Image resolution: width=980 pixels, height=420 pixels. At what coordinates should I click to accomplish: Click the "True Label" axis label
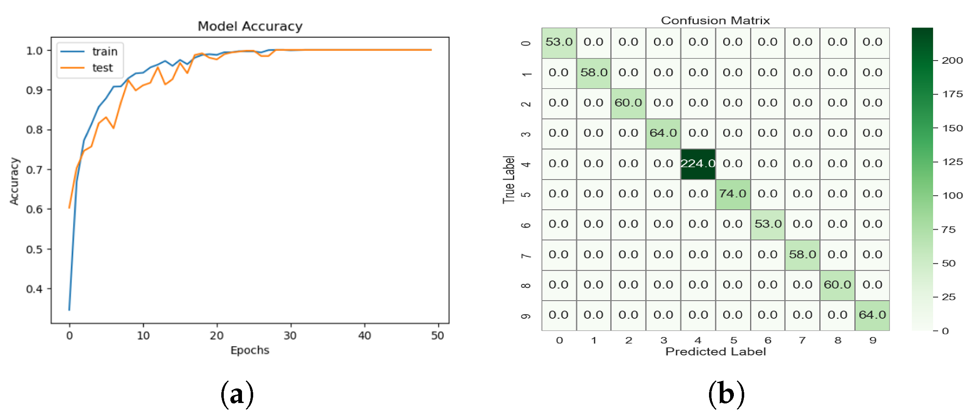coord(509,180)
